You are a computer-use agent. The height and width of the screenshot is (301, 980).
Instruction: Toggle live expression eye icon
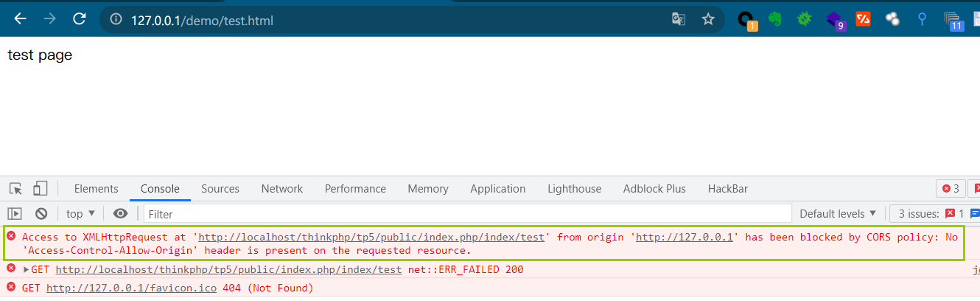tap(120, 214)
